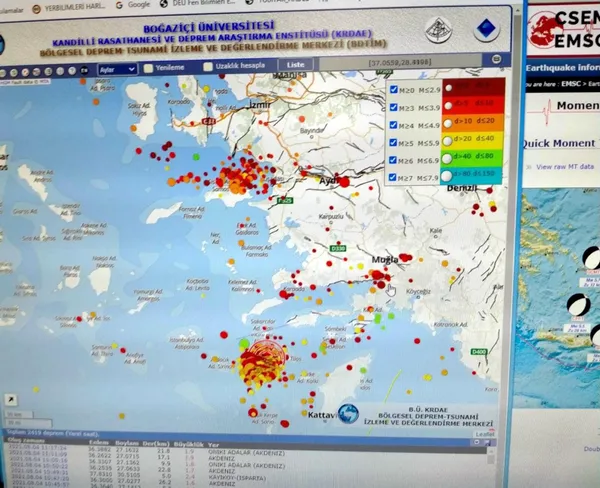This screenshot has height=488, width=600.
Task: Click depth value 22.8 in the list
Action: 164,470
